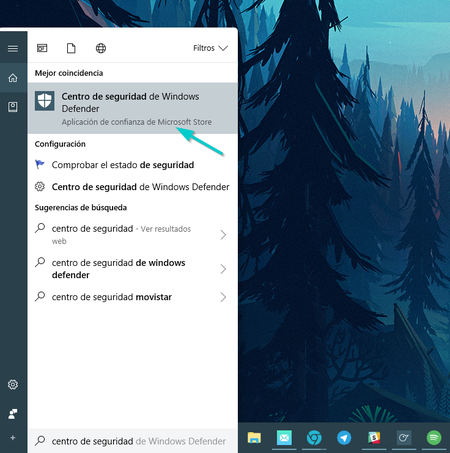
Task: Open Chromium browser from taskbar
Action: [314, 438]
